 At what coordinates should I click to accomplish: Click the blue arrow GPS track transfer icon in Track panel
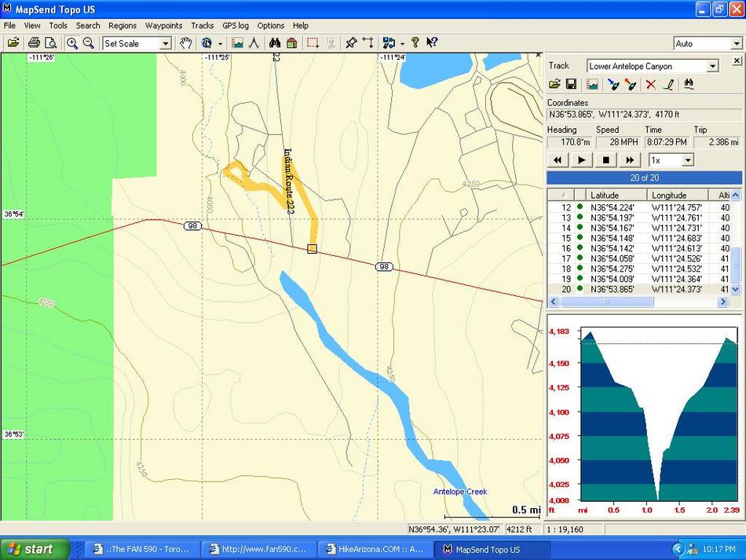coord(613,84)
